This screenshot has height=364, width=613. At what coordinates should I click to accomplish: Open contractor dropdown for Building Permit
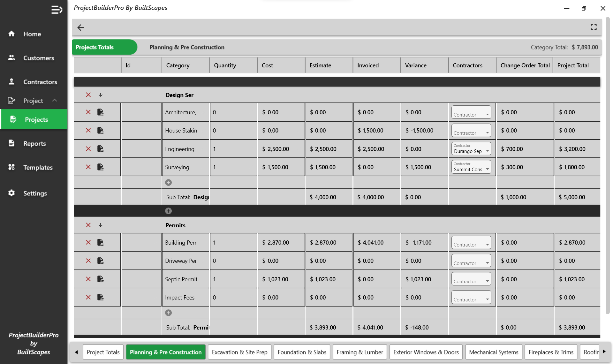click(471, 243)
